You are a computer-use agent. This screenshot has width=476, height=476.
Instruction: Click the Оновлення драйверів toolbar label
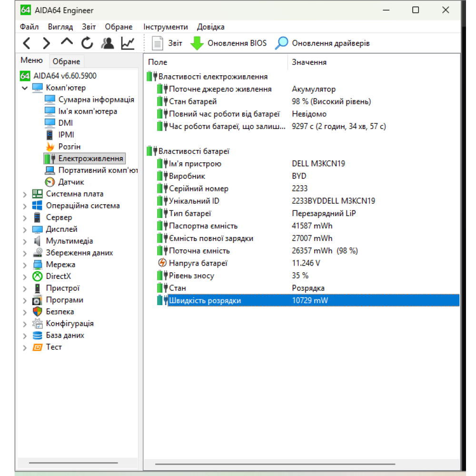[331, 43]
